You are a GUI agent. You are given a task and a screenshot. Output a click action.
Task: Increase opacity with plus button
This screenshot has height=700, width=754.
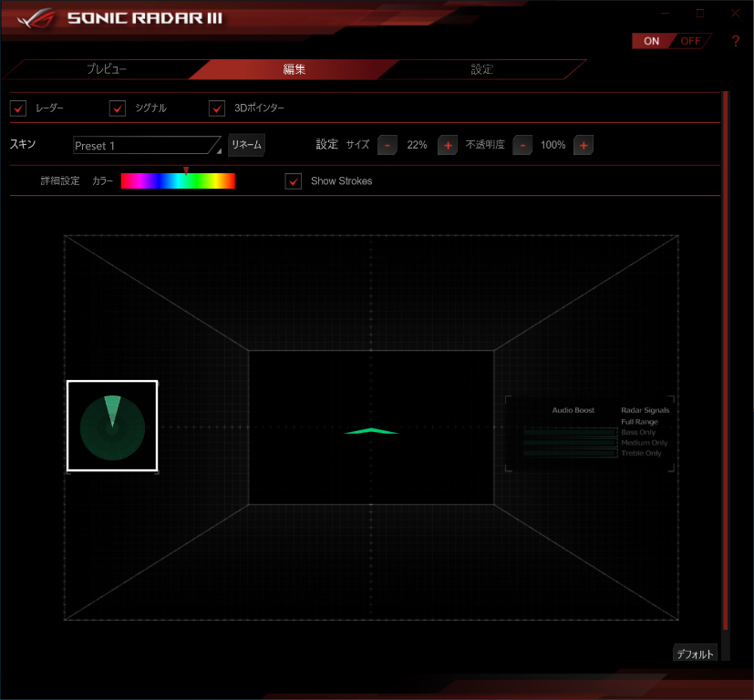[584, 145]
